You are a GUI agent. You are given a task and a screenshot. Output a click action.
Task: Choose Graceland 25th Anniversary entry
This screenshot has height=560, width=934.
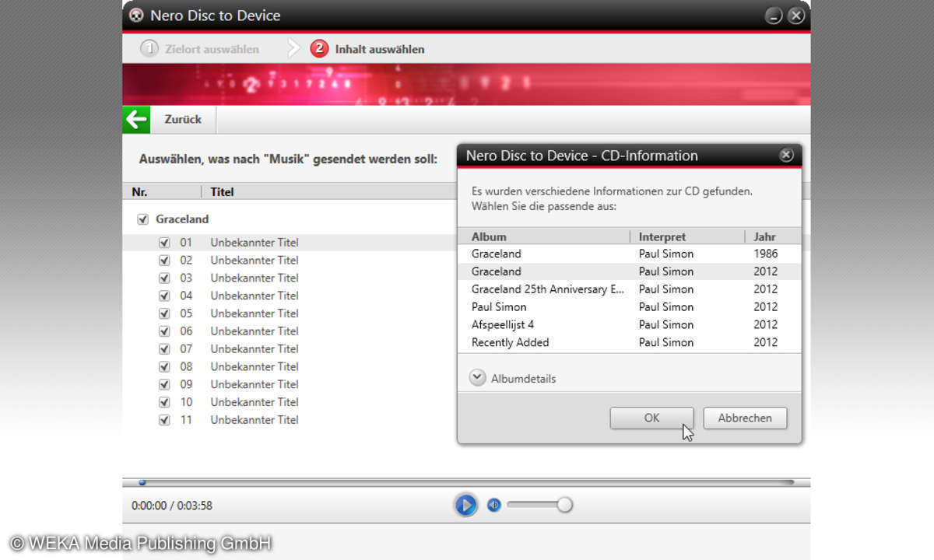click(629, 289)
